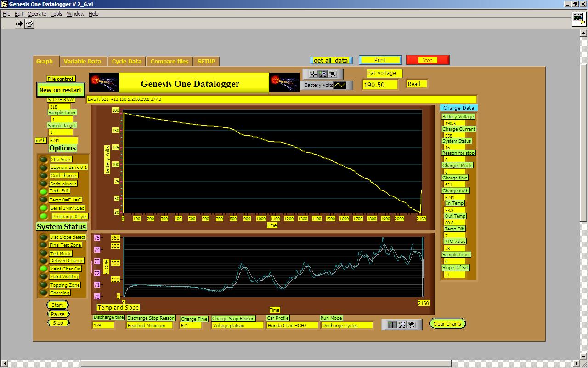Click the horizontal scrollbar at window bottom
Screen dimensions: 588x368
289,363
